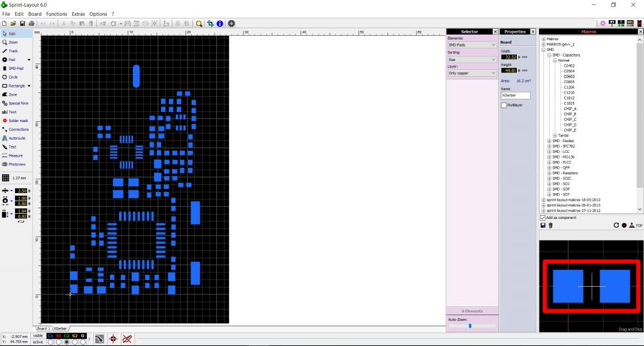Click the crosshair transparency icon in toolbar
Screen dimensions: 644x346
tap(210, 24)
